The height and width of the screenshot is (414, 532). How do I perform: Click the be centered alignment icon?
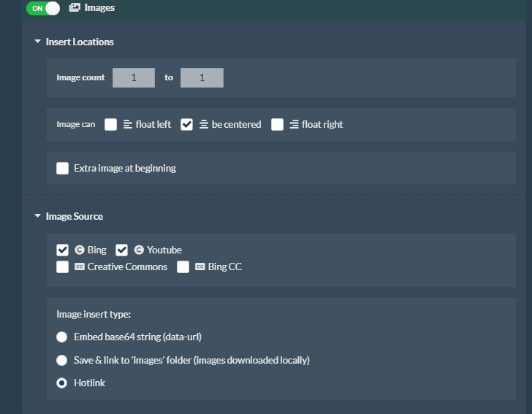(204, 124)
